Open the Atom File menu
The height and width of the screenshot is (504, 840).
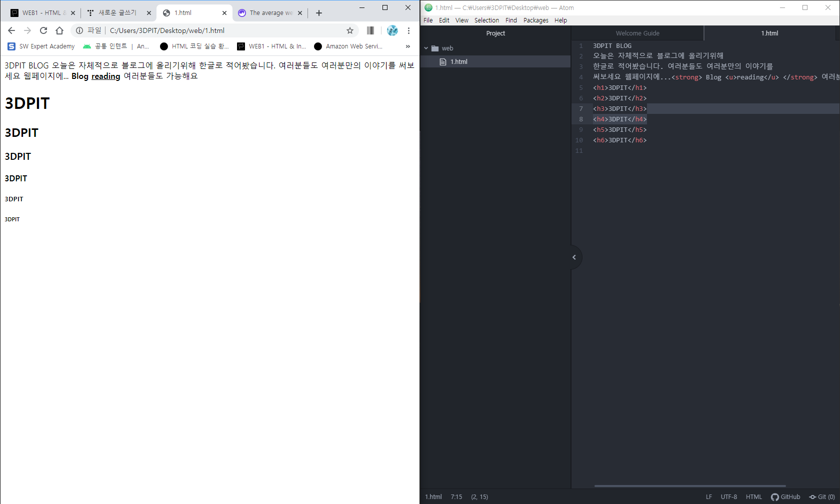(x=428, y=20)
